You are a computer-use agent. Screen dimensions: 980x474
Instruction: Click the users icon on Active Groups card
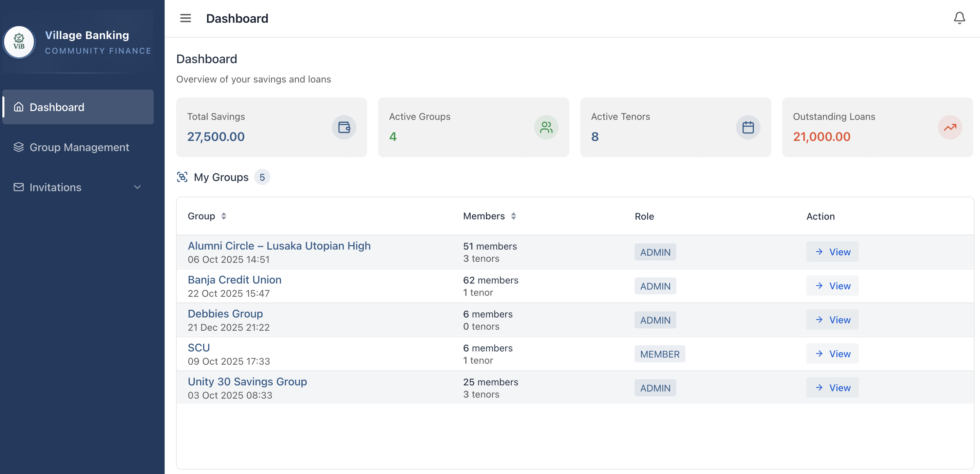[x=546, y=127]
